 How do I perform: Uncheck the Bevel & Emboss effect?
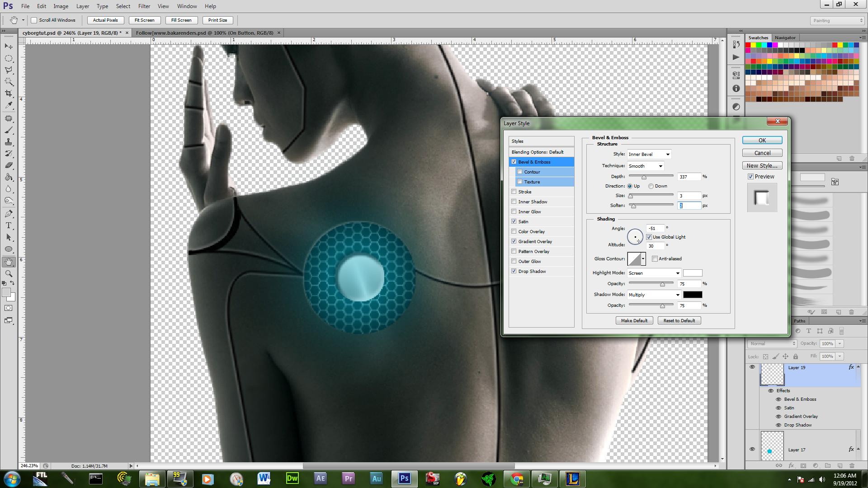[514, 162]
